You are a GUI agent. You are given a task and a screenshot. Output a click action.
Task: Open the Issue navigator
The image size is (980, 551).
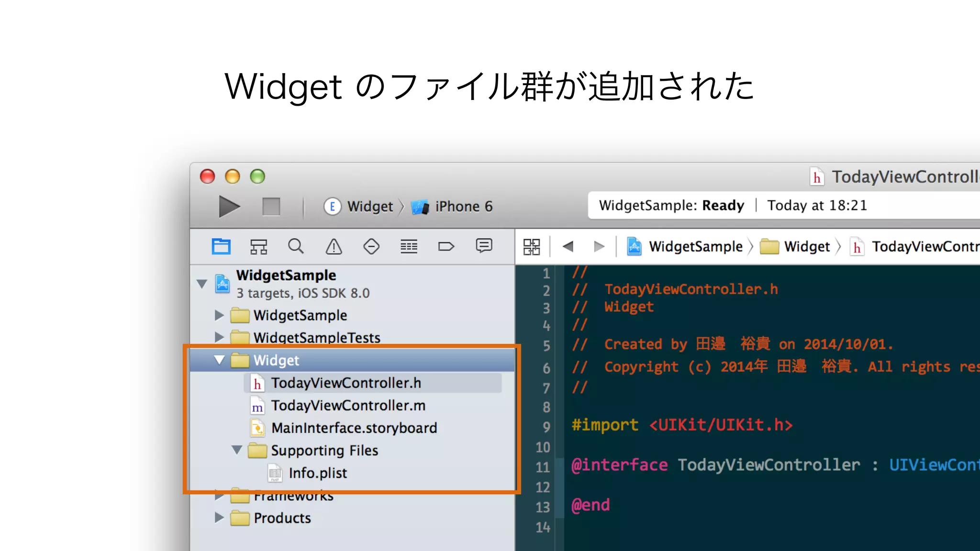(334, 246)
